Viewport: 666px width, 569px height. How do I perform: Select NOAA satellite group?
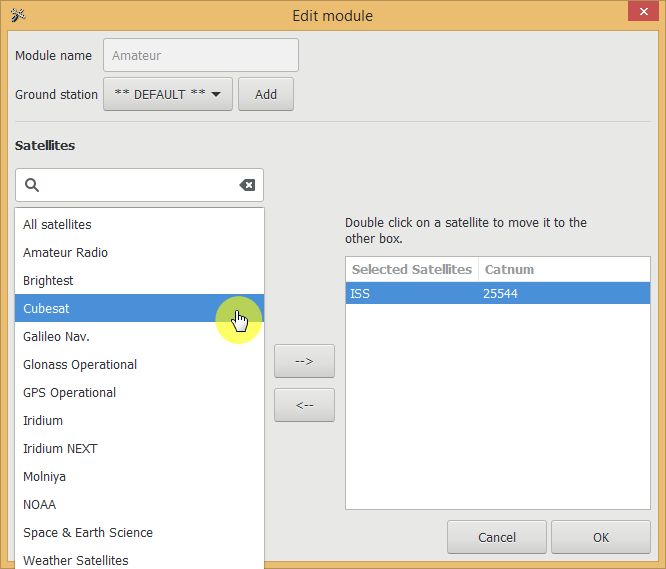coord(40,505)
